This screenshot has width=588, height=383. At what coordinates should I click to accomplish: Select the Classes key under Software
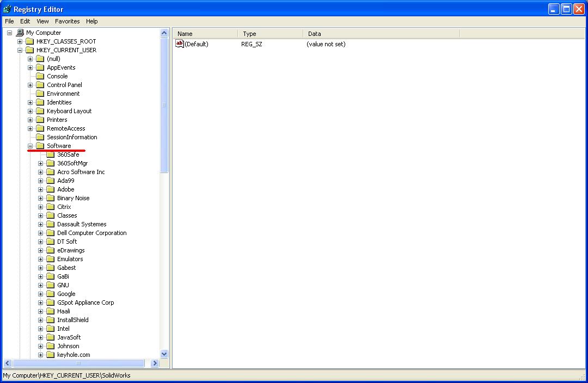click(x=67, y=215)
